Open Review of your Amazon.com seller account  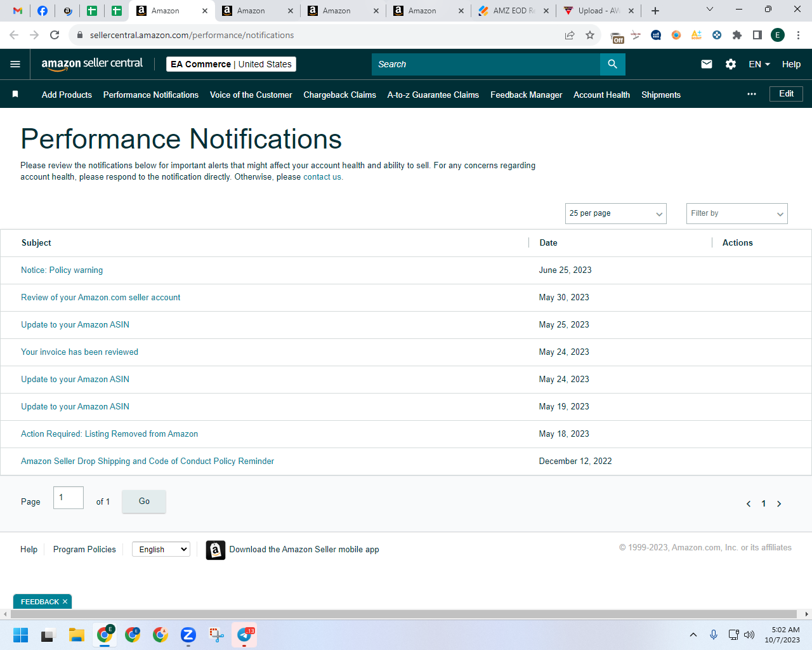[x=100, y=298]
